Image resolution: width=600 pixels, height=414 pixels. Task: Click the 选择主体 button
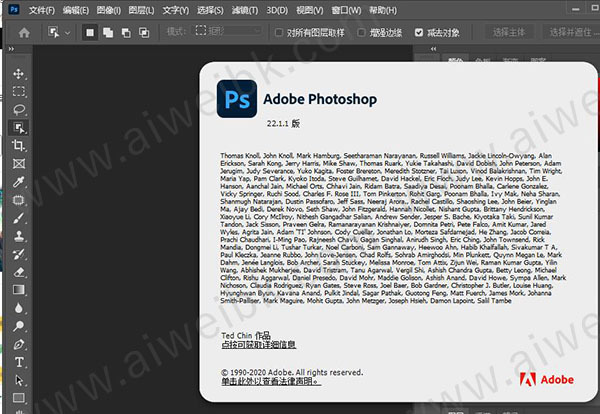point(509,33)
